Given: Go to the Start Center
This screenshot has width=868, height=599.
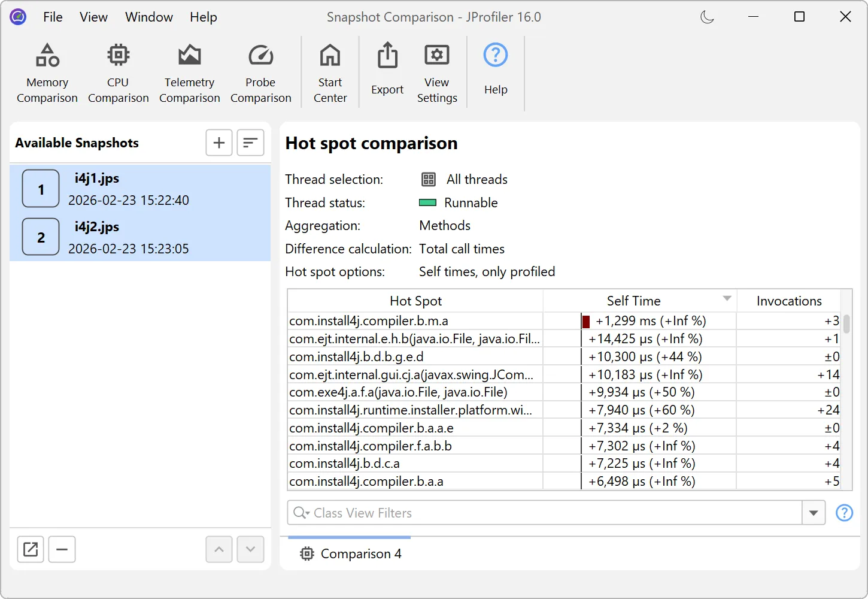Looking at the screenshot, I should tap(330, 72).
